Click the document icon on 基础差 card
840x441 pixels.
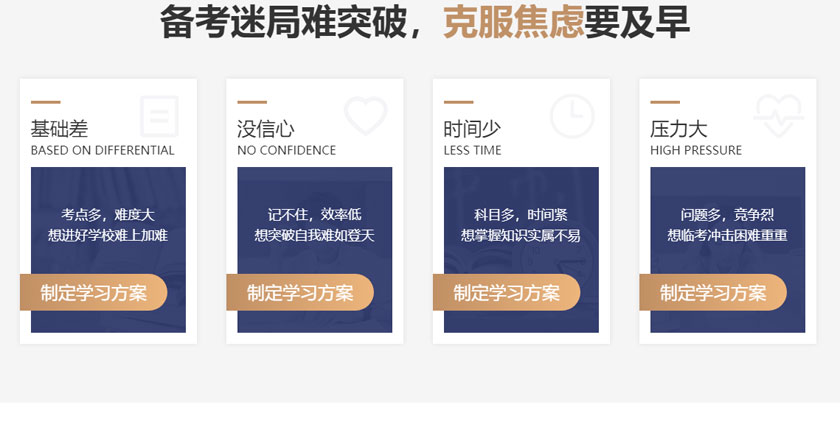click(x=159, y=116)
